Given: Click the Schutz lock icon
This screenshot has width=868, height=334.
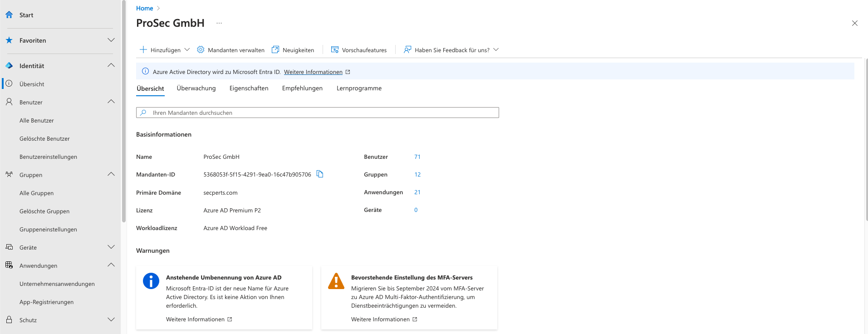Looking at the screenshot, I should pos(9,319).
